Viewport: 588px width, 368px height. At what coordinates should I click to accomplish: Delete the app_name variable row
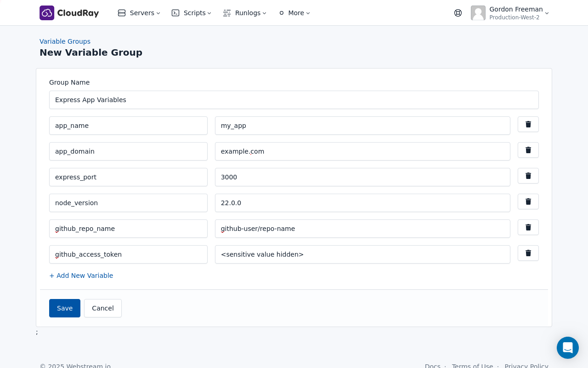(x=528, y=124)
